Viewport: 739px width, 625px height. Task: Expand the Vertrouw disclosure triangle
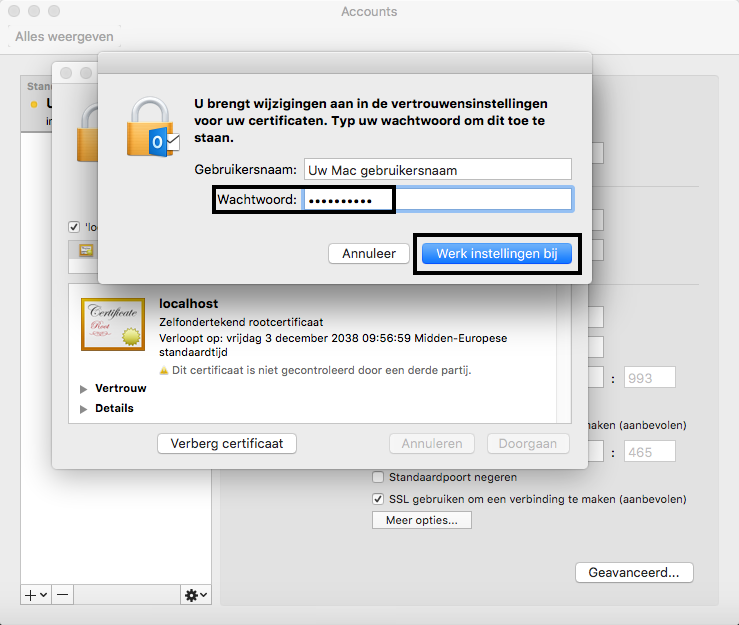click(x=84, y=389)
